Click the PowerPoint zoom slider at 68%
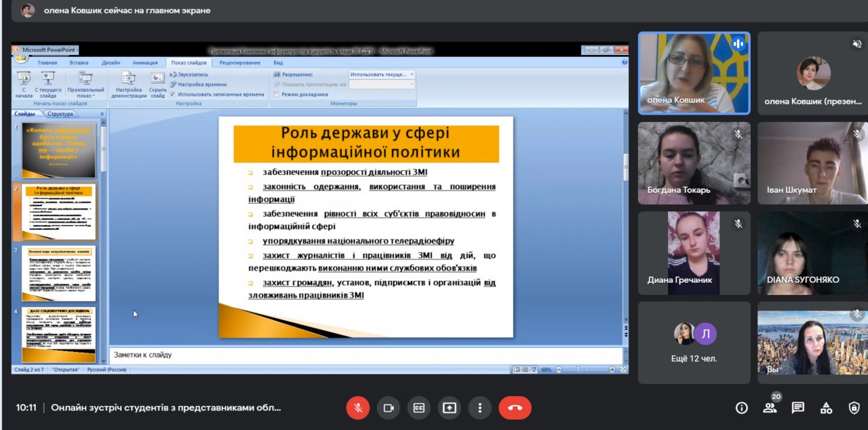Screen dimensions: 868x430 point(578,370)
